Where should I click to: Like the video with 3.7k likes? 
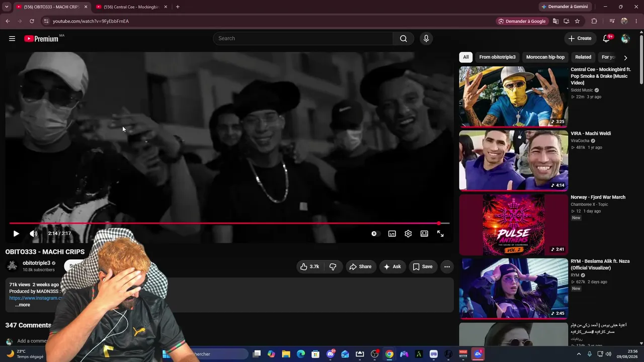click(x=310, y=266)
